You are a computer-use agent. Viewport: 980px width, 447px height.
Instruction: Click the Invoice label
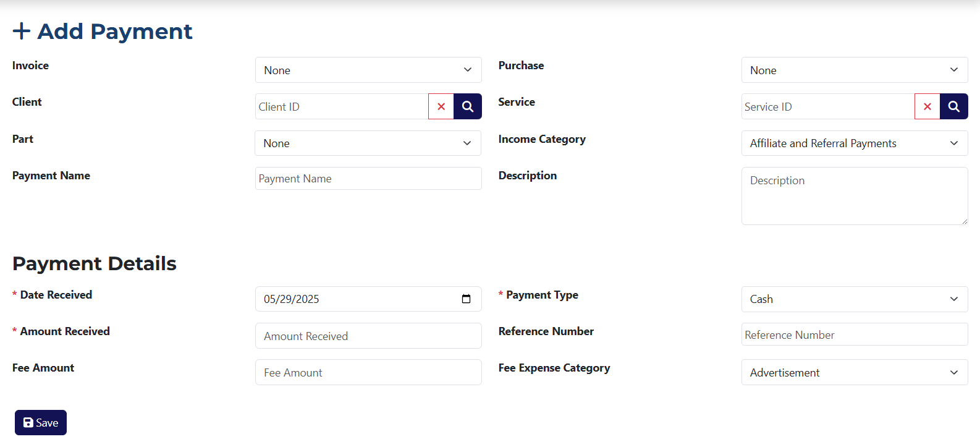tap(30, 66)
